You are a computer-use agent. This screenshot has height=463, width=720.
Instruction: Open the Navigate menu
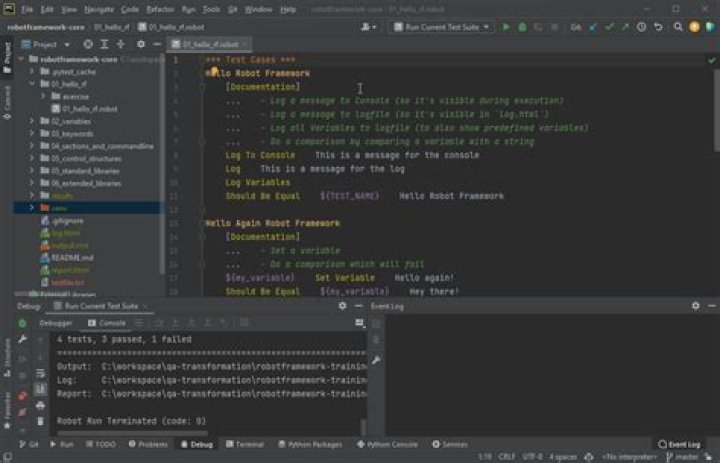coord(99,9)
